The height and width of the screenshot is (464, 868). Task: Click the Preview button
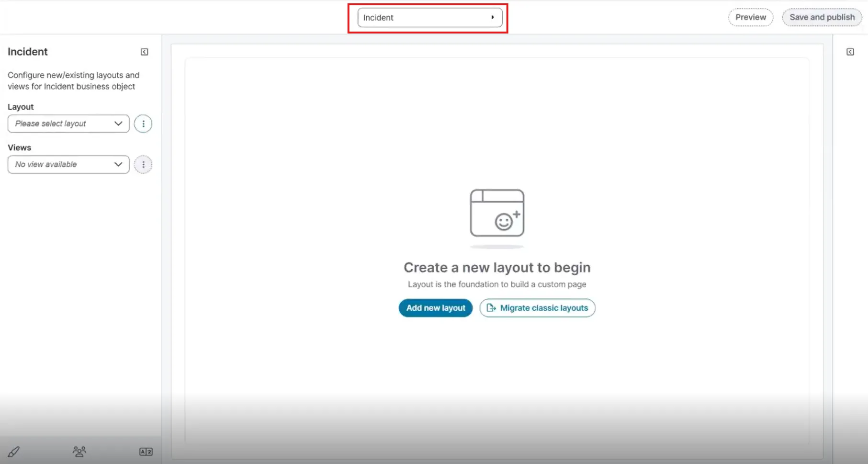click(x=750, y=17)
